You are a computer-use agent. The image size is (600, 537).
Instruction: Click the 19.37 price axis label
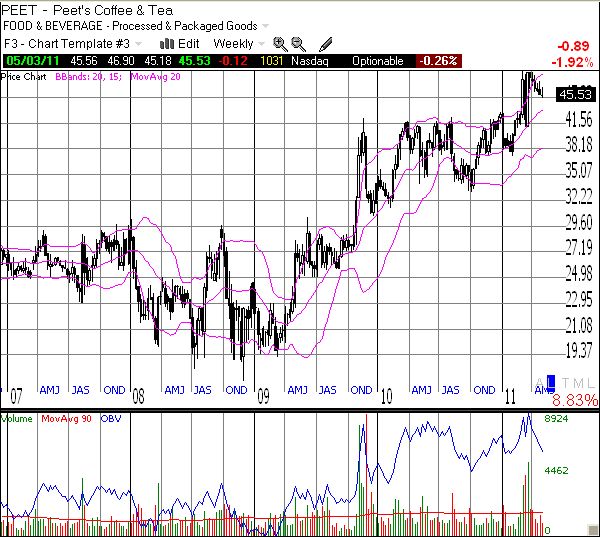[x=579, y=351]
